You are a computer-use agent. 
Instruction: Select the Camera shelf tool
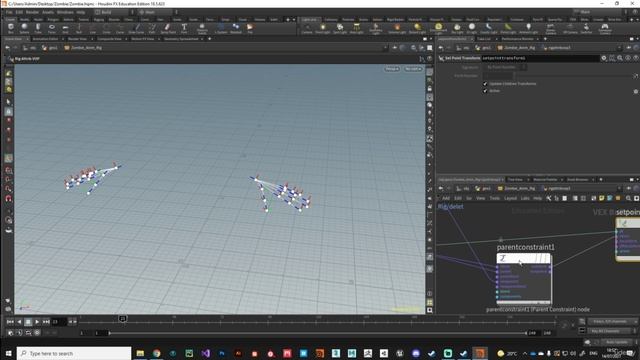(307, 28)
